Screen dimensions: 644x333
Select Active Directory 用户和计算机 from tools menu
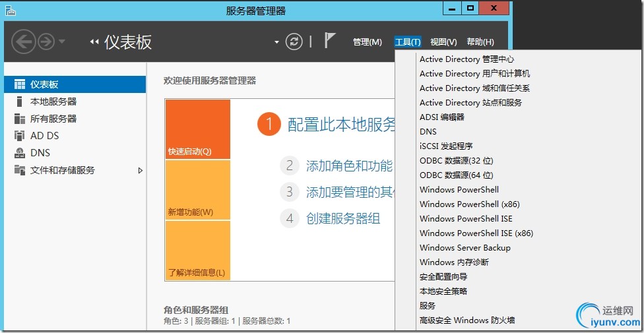pyautogui.click(x=474, y=74)
